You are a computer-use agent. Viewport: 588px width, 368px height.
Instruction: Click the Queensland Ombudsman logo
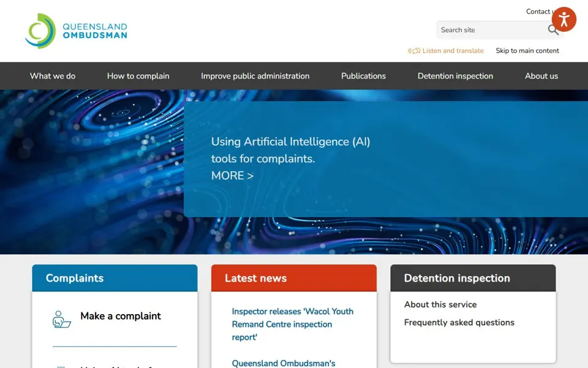point(76,31)
